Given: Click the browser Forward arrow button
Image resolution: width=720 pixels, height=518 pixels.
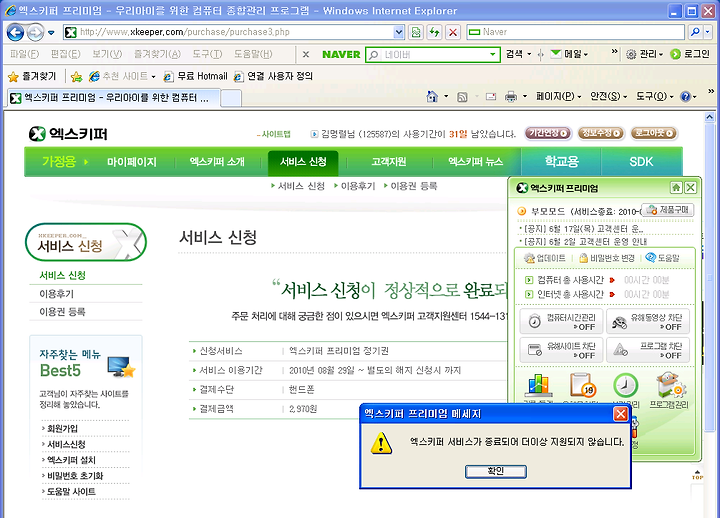Looking at the screenshot, I should [35, 32].
